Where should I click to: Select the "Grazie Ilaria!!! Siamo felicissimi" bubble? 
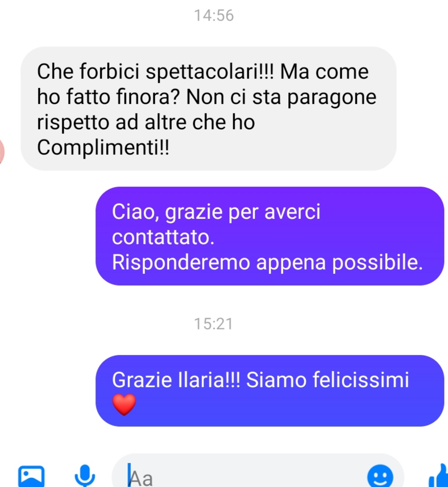tap(270, 391)
